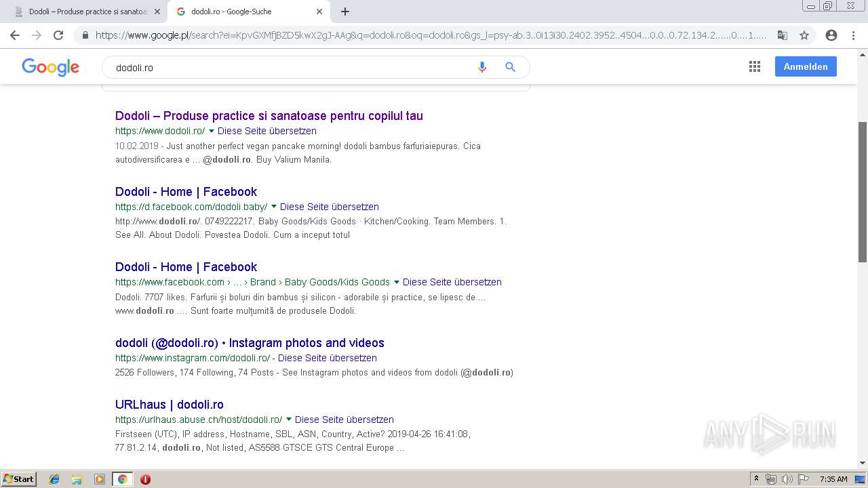Click the page vertical scrollbar thumb
868x488 pixels.
(x=863, y=192)
